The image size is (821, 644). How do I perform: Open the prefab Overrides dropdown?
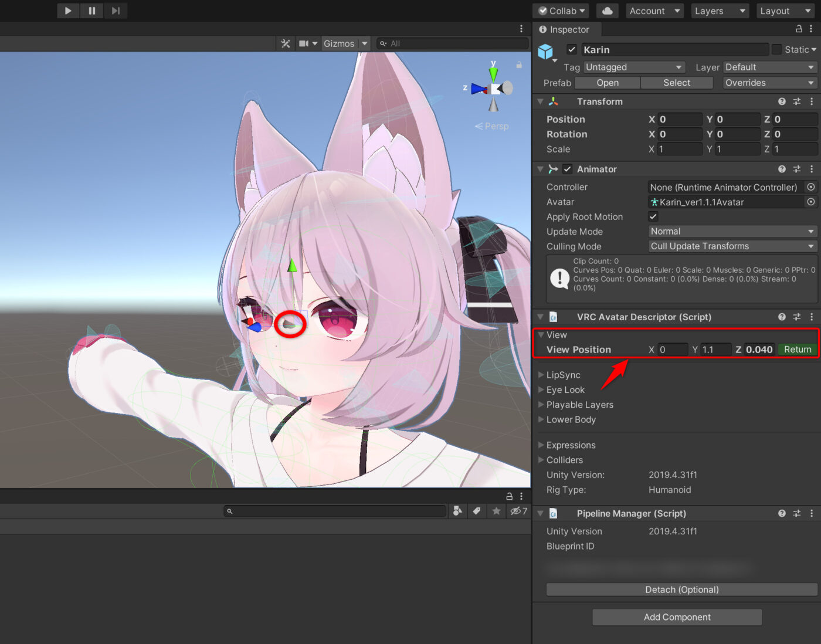770,83
